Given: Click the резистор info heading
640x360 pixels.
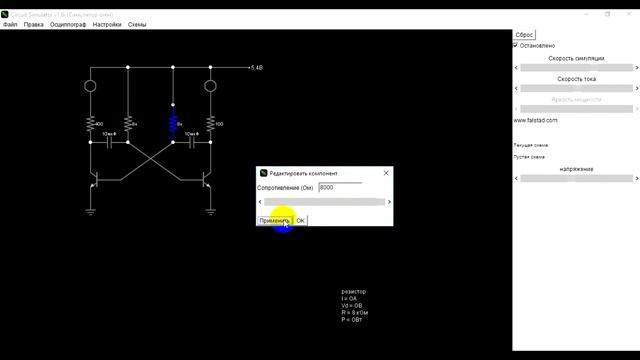Looking at the screenshot, I should click(x=353, y=292).
